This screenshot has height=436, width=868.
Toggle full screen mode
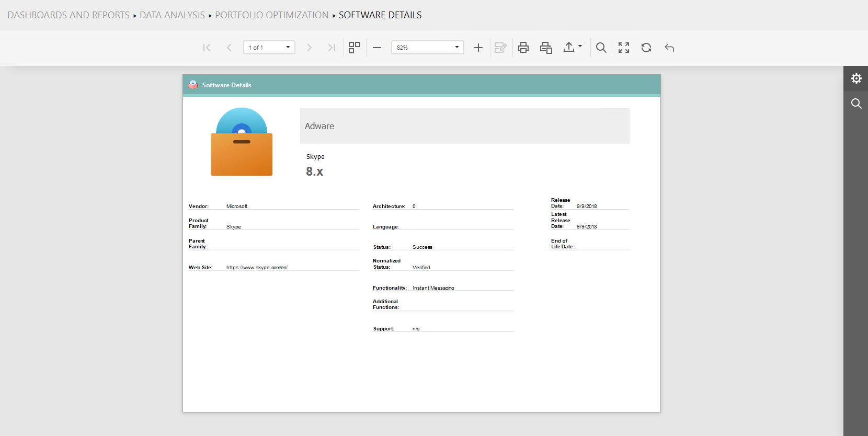tap(624, 48)
